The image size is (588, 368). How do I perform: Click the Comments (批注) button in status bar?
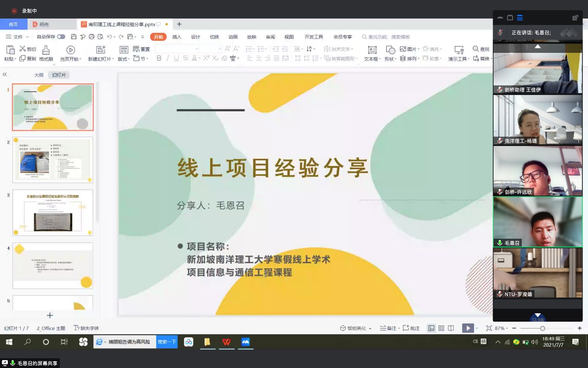point(411,328)
